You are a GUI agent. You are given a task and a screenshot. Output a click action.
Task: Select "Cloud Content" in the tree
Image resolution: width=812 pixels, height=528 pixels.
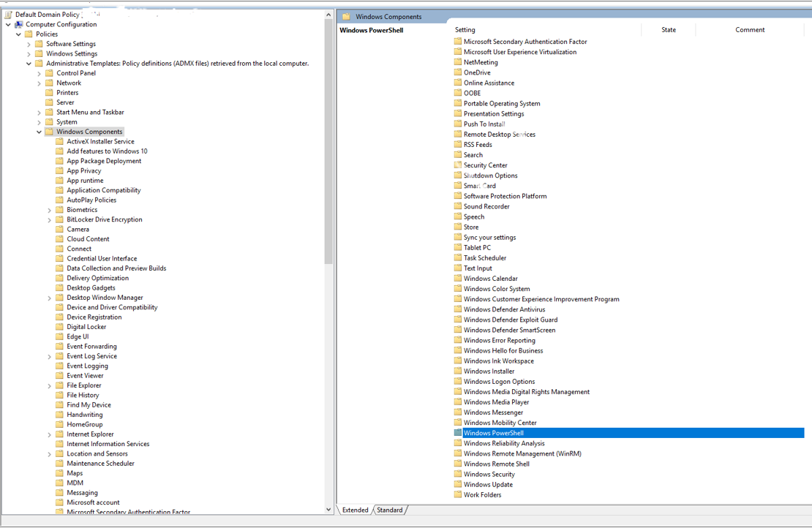click(x=88, y=239)
